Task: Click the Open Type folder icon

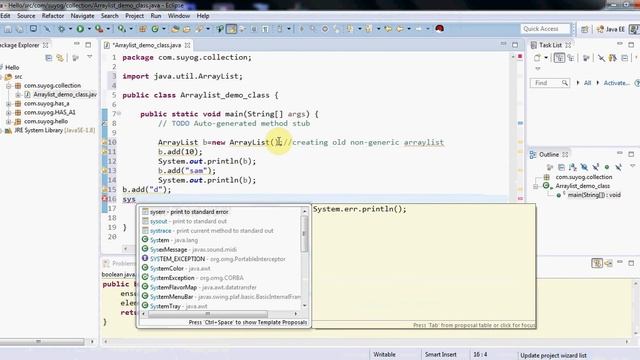Action: coord(175,29)
